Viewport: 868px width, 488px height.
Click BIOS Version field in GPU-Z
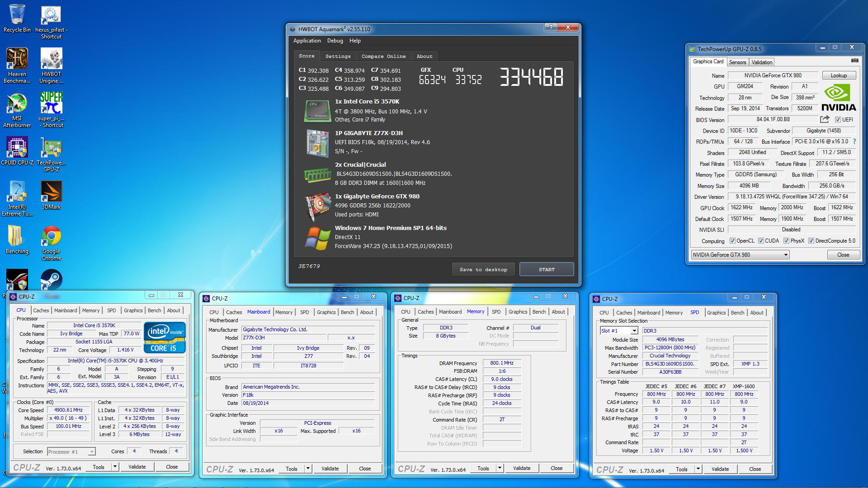coord(773,119)
